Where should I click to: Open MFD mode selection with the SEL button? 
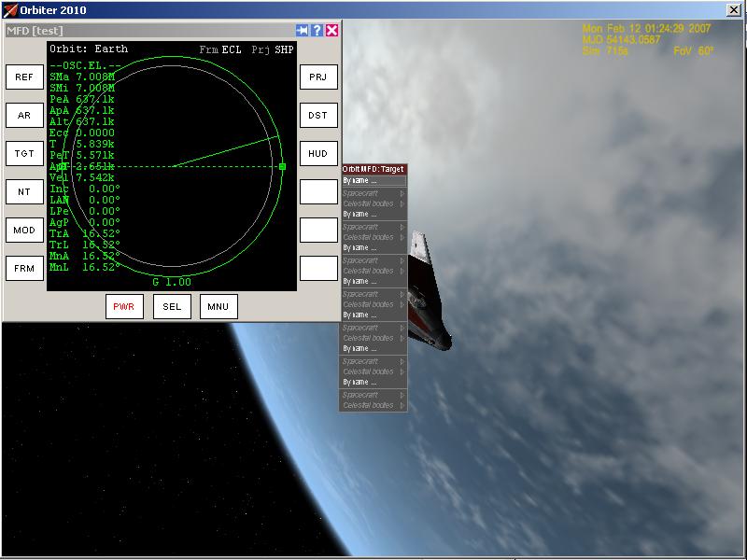[x=172, y=307]
